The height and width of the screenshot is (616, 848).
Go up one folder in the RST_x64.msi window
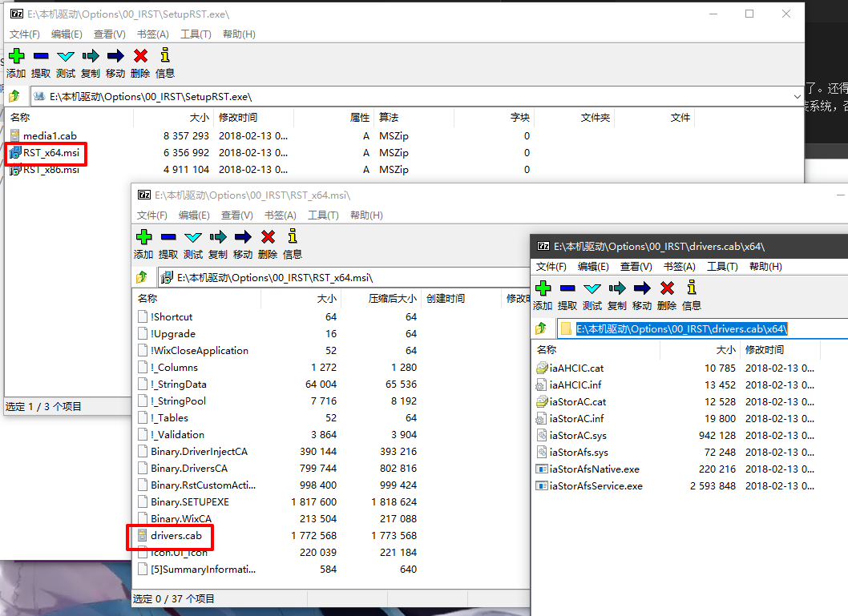click(x=142, y=277)
